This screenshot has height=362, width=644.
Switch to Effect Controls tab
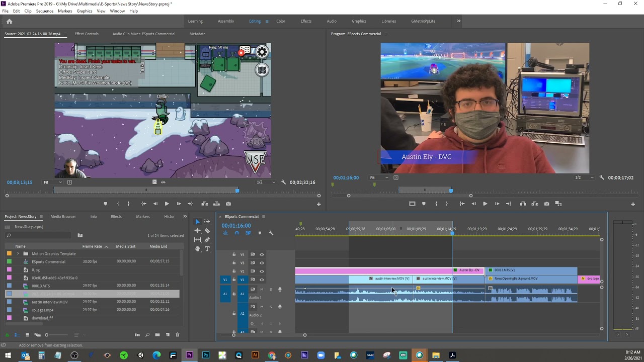[87, 34]
